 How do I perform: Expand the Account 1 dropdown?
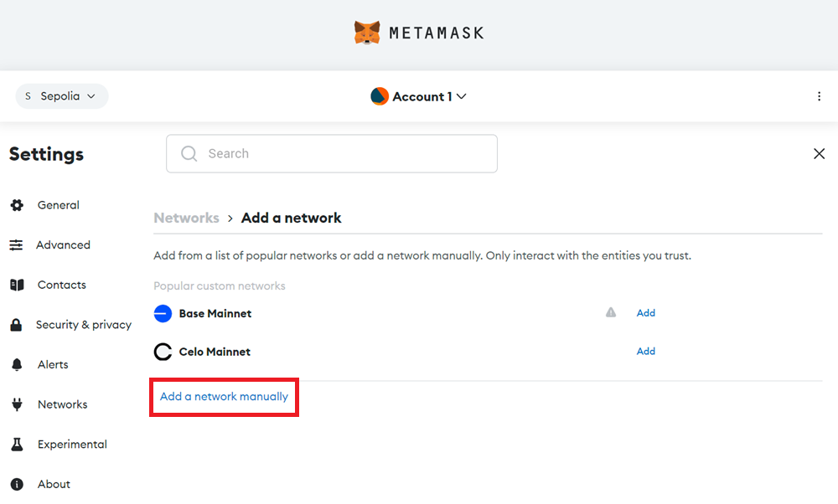tap(461, 96)
